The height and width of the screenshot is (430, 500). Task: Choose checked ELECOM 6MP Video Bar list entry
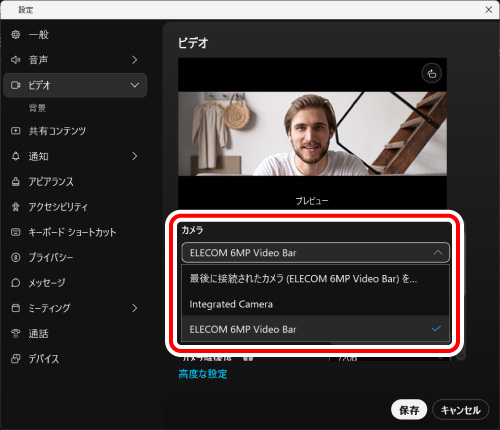[315, 329]
